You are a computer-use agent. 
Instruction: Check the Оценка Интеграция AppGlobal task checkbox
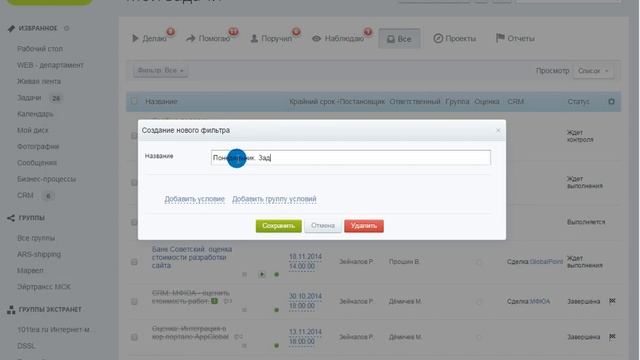pos(134,337)
